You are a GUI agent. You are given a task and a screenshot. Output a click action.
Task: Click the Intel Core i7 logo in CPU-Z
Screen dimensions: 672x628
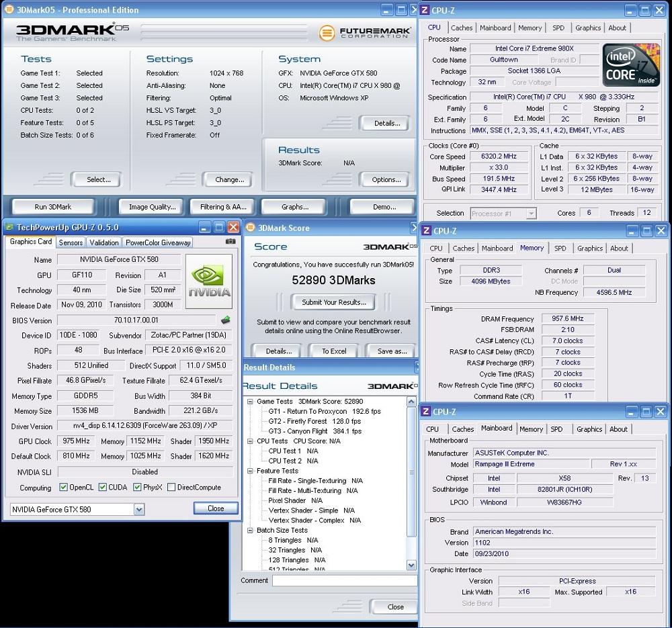(631, 65)
